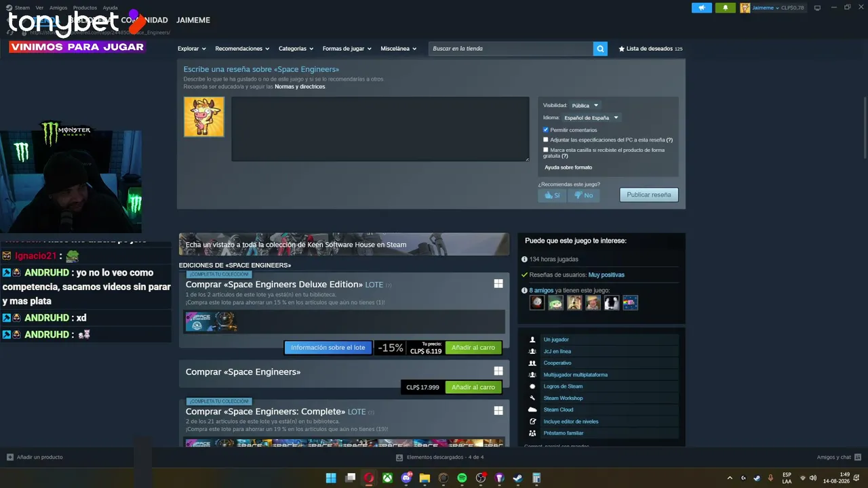This screenshot has height=488, width=868.
Task: Open the Amigos menu
Action: click(x=58, y=7)
